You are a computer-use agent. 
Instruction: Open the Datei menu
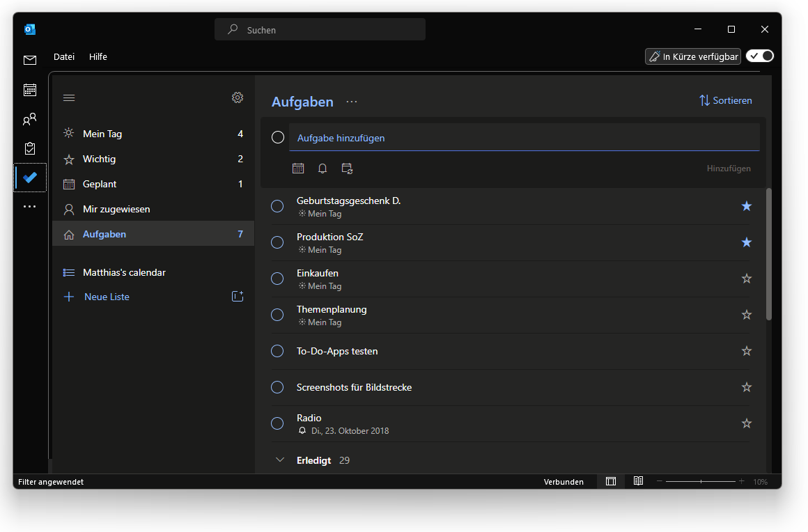pos(64,57)
